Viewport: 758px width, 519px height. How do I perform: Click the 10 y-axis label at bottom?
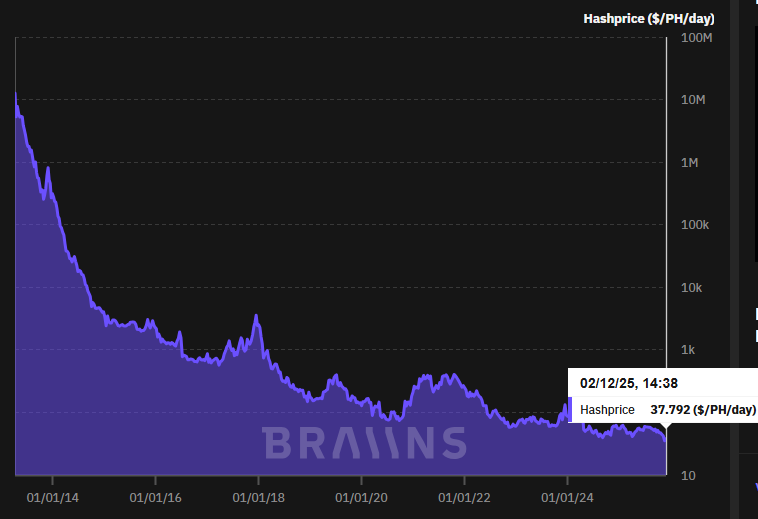click(688, 475)
